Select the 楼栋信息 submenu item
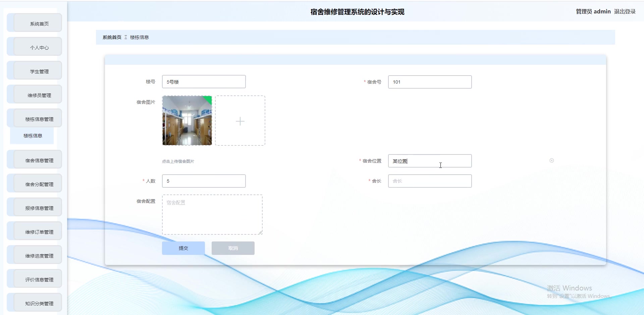Viewport: 644px width, 315px height. click(32, 136)
